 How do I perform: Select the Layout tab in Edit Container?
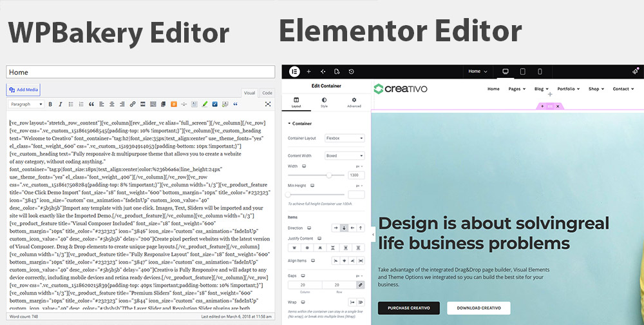(296, 103)
